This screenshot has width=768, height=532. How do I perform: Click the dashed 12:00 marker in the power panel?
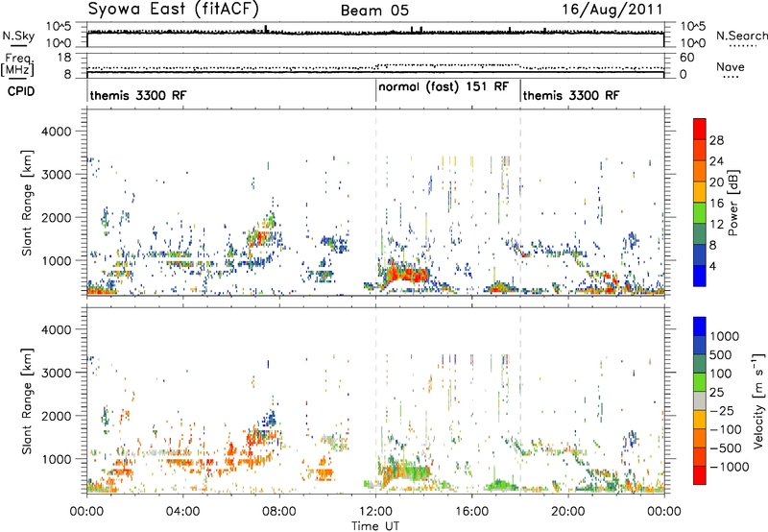coord(375,202)
